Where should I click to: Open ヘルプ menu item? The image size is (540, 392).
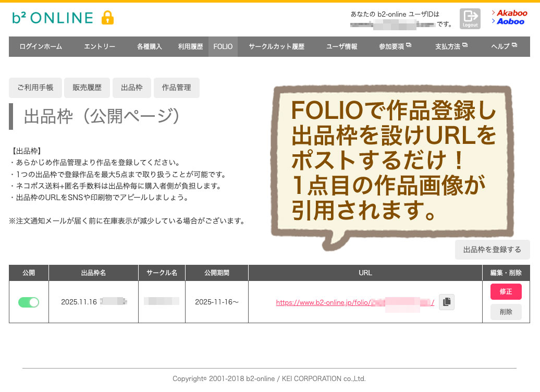click(x=504, y=46)
